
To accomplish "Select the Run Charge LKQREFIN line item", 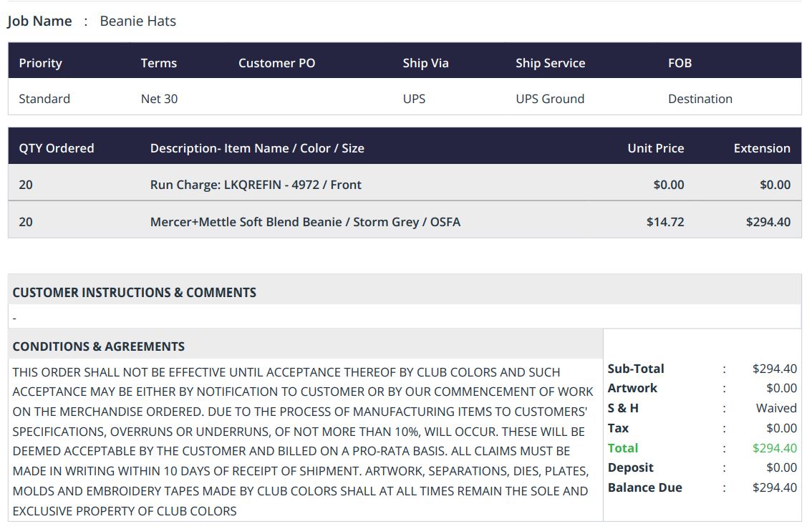I will (256, 185).
